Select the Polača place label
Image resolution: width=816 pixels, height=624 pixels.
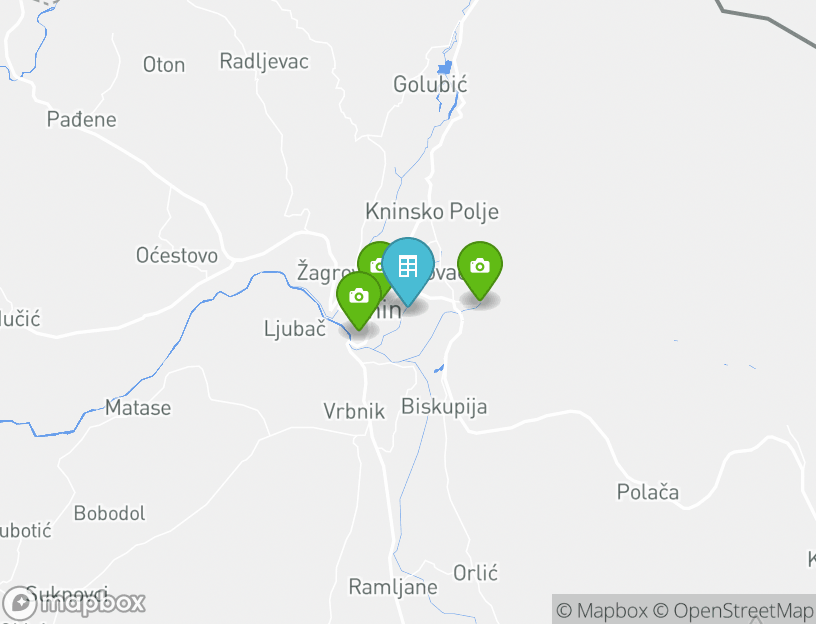coord(648,492)
